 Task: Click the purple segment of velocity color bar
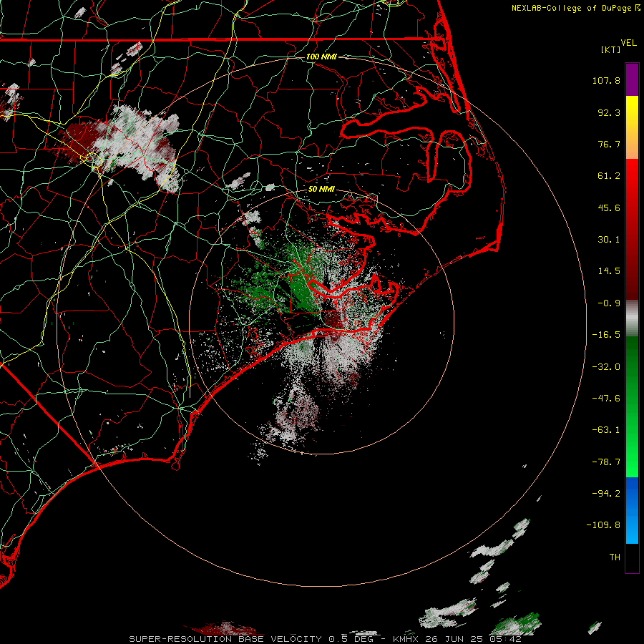pyautogui.click(x=632, y=79)
